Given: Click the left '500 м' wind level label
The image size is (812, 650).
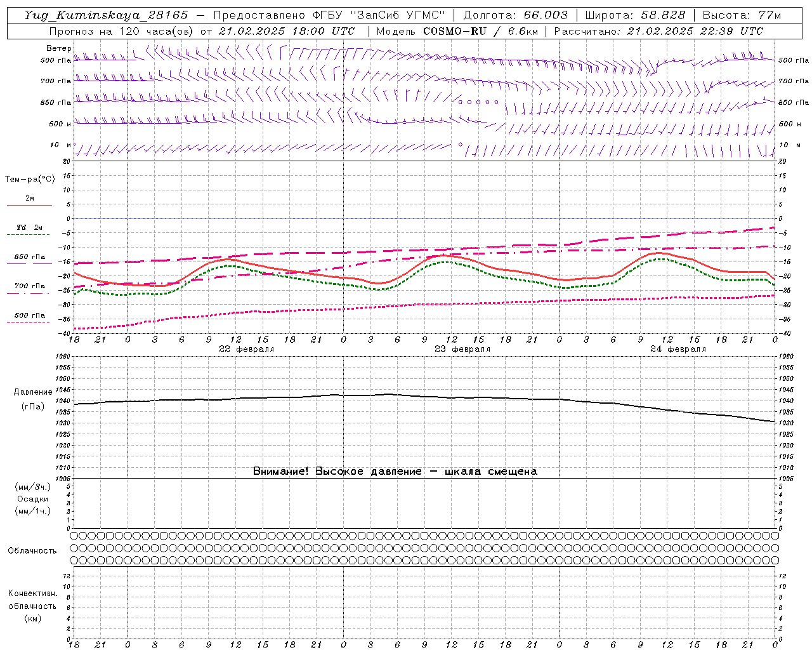Looking at the screenshot, I should 60,124.
